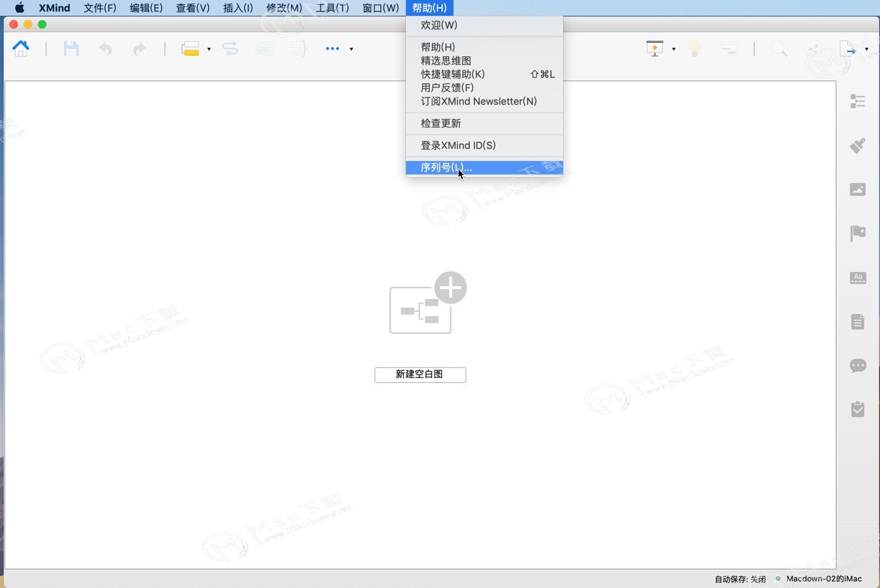This screenshot has height=588, width=880.
Task: Click the Undo arrow icon
Action: click(x=105, y=49)
